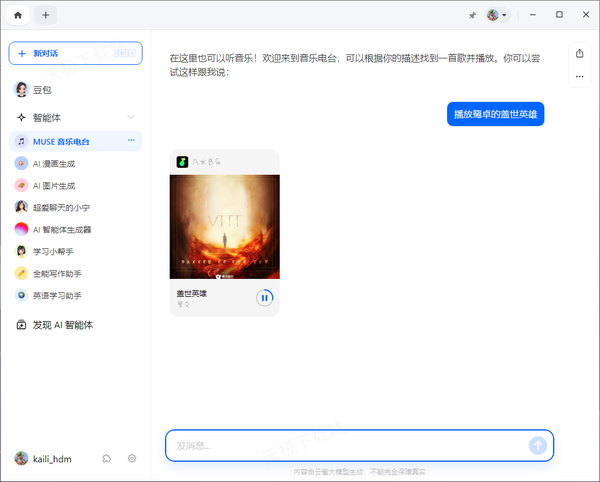Click the song title 盖世英雄
This screenshot has height=482, width=600.
pyautogui.click(x=191, y=293)
